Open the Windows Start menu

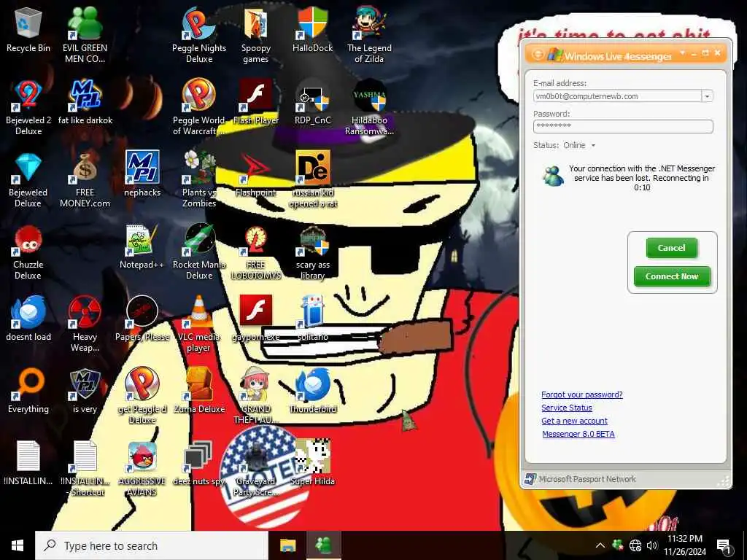coord(18,545)
